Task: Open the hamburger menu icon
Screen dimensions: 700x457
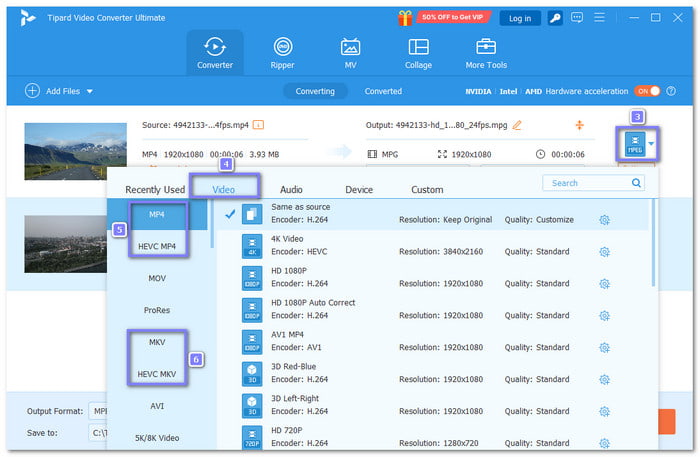Action: pyautogui.click(x=599, y=17)
